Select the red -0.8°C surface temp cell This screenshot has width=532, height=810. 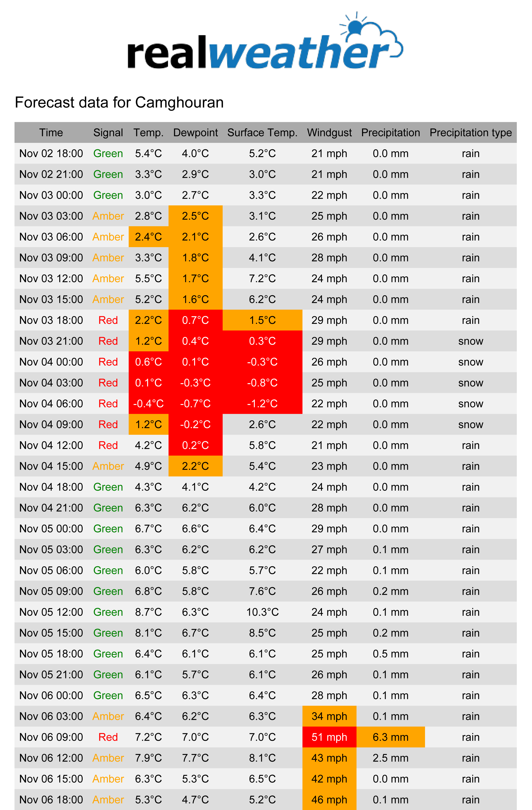coord(262,383)
